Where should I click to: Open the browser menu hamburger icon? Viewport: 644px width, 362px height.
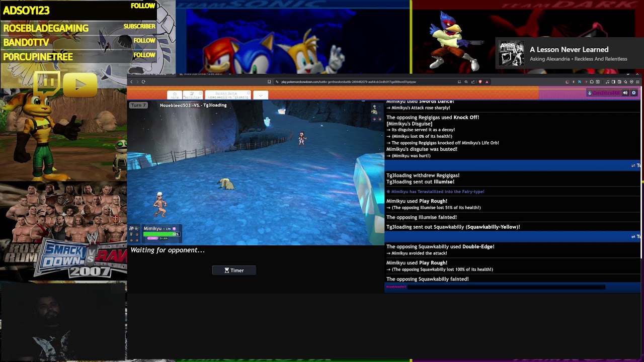pyautogui.click(x=637, y=81)
